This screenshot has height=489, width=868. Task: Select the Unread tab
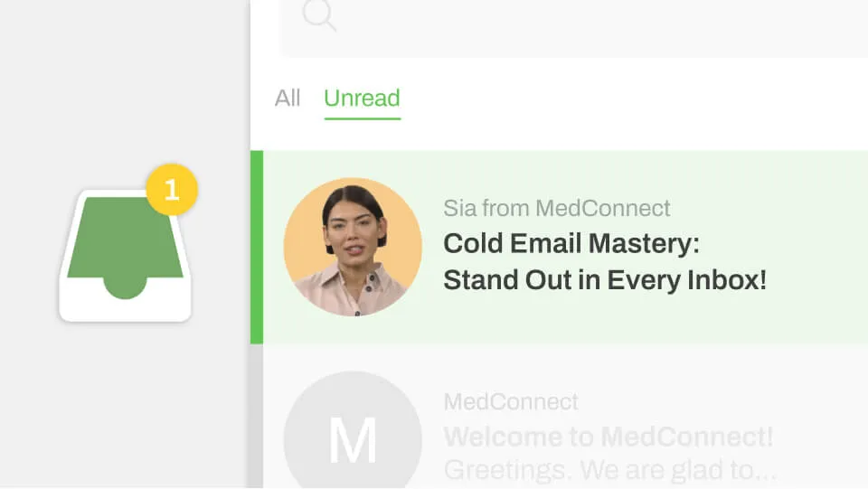tap(362, 99)
